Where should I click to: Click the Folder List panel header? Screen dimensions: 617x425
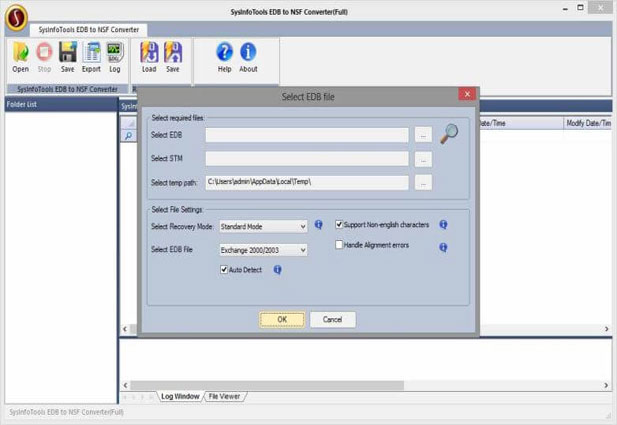click(x=61, y=104)
